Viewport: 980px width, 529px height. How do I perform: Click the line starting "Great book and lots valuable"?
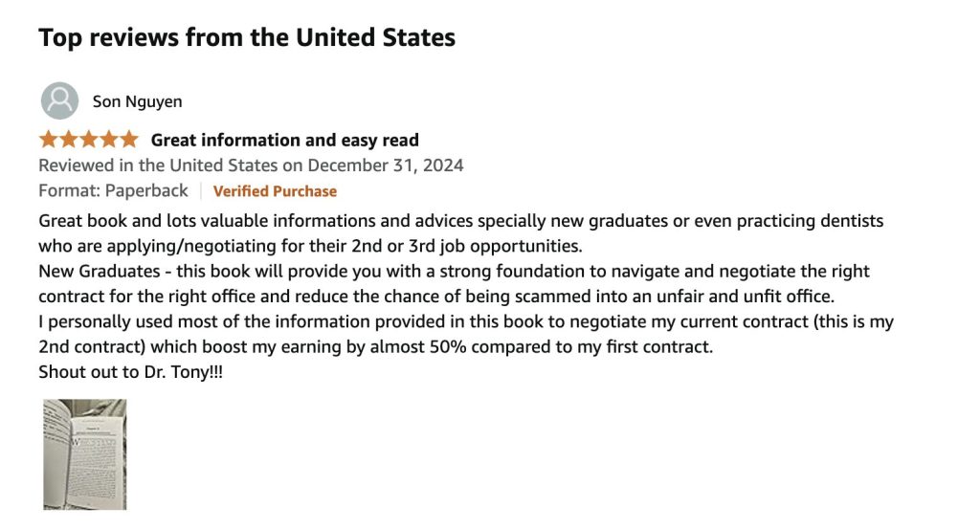[x=460, y=221]
